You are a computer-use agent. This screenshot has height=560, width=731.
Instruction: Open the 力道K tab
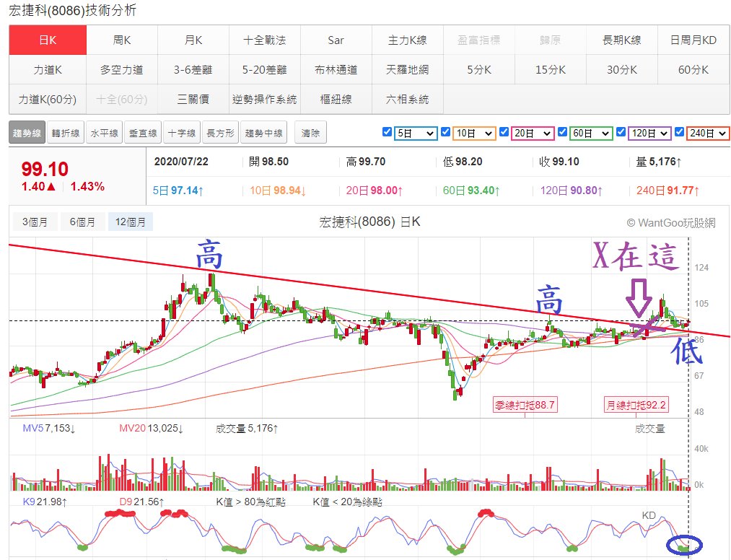tap(48, 70)
